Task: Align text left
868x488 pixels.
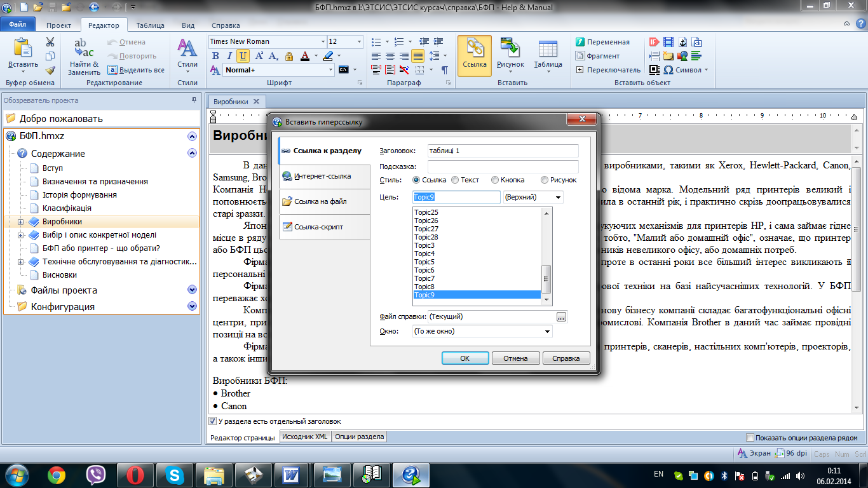Action: pyautogui.click(x=376, y=56)
